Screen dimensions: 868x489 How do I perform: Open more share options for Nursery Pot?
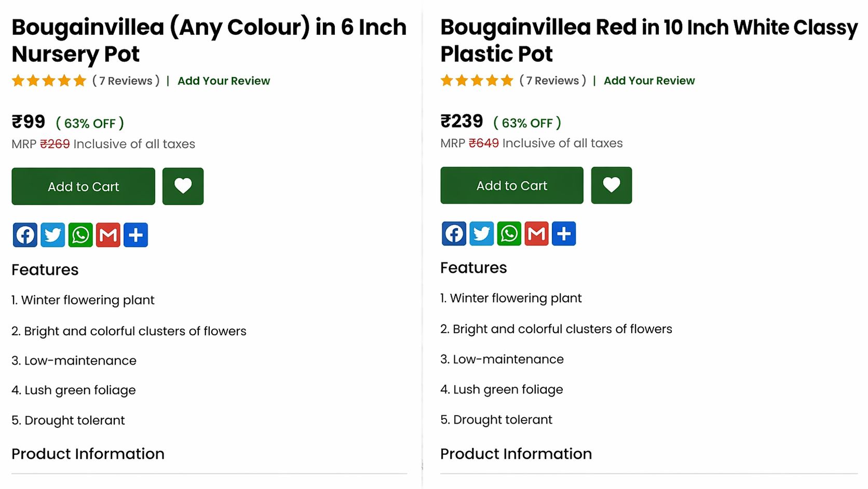click(136, 235)
